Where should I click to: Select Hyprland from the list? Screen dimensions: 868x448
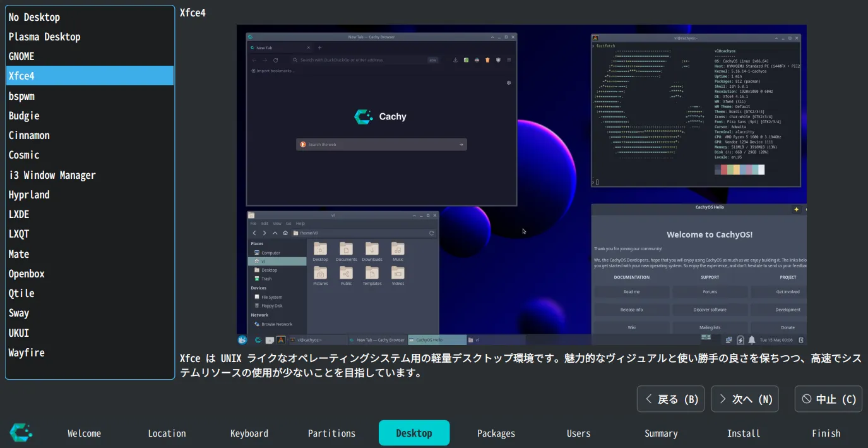pyautogui.click(x=90, y=195)
